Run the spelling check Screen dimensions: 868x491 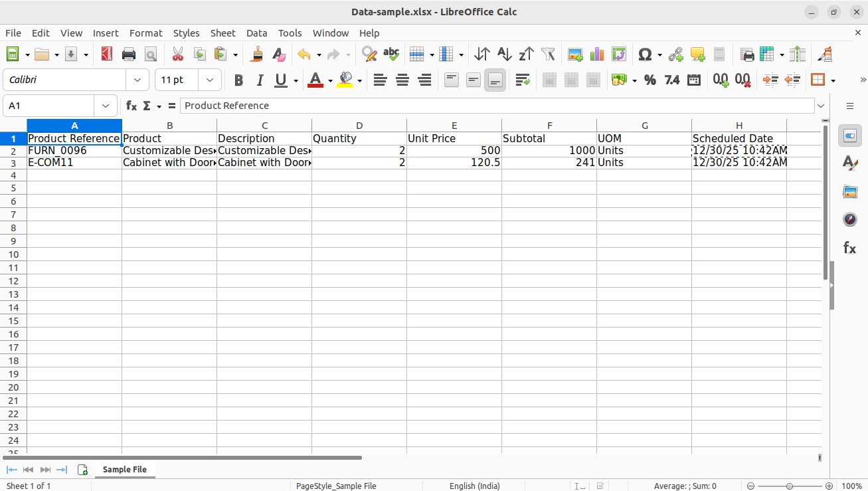point(391,54)
